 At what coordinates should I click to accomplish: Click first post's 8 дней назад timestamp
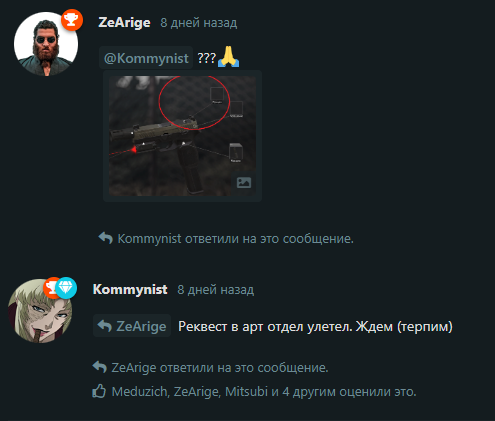click(199, 23)
